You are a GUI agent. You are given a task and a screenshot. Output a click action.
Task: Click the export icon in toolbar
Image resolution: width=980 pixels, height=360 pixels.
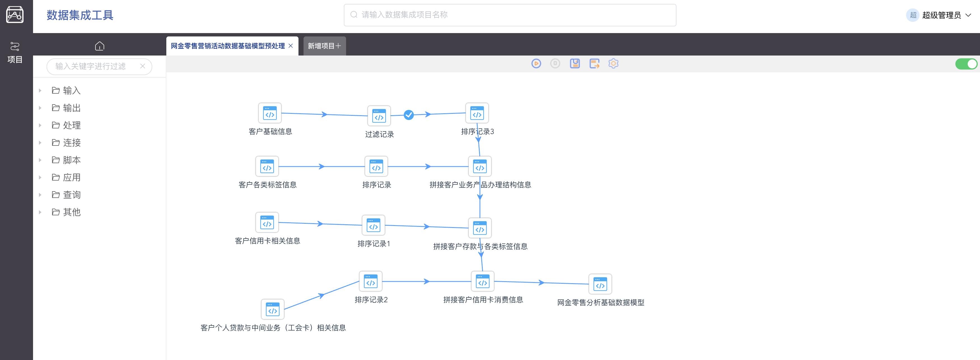click(594, 64)
